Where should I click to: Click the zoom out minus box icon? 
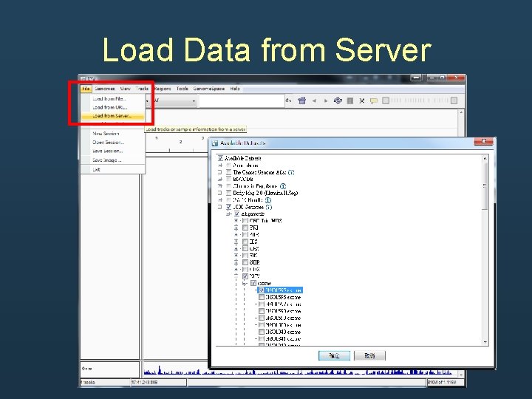pyautogui.click(x=386, y=100)
